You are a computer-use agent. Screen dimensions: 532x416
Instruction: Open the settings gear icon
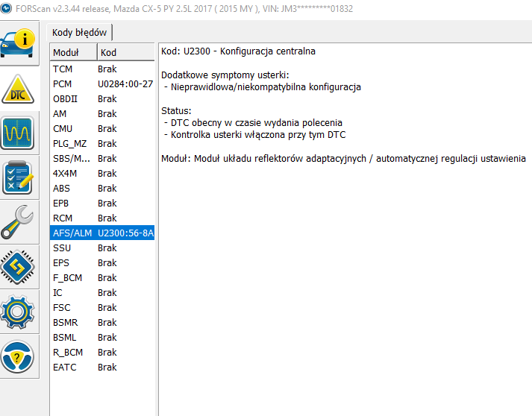click(x=18, y=311)
